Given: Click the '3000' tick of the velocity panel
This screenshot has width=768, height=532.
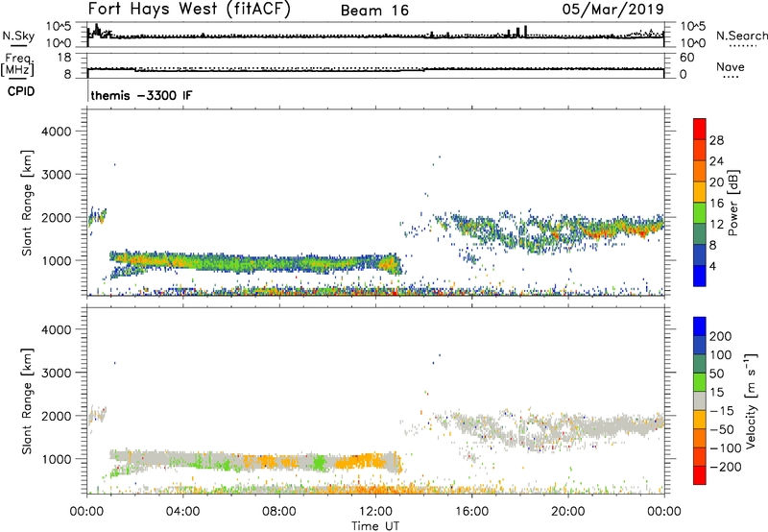Looking at the screenshot, I should (x=57, y=373).
